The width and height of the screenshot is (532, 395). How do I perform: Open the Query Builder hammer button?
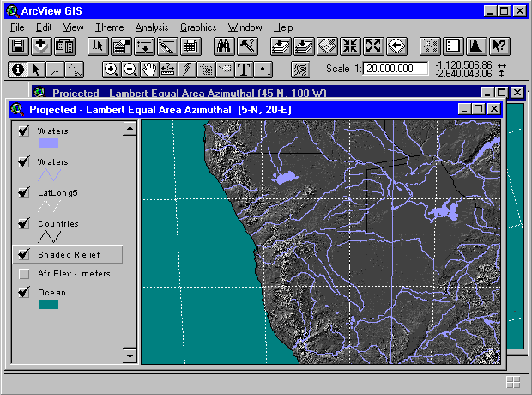click(x=247, y=46)
